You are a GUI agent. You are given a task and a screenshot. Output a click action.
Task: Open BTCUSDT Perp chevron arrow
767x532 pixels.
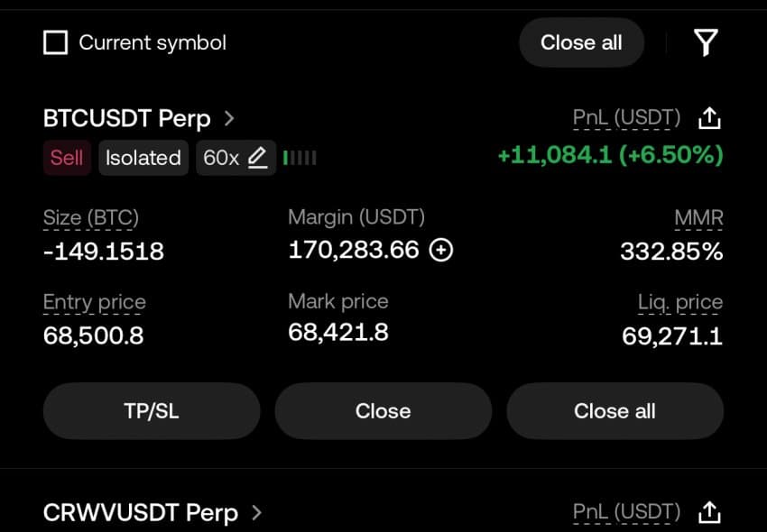coord(229,118)
